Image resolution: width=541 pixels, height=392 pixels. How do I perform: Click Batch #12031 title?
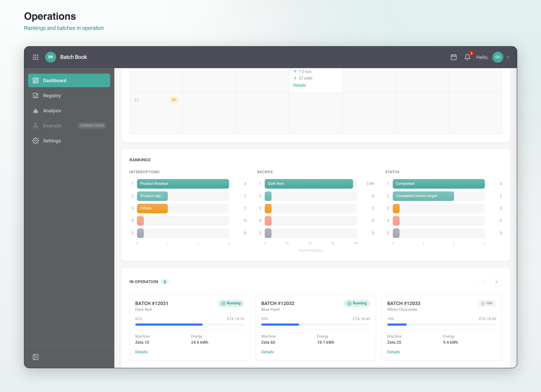tap(152, 303)
